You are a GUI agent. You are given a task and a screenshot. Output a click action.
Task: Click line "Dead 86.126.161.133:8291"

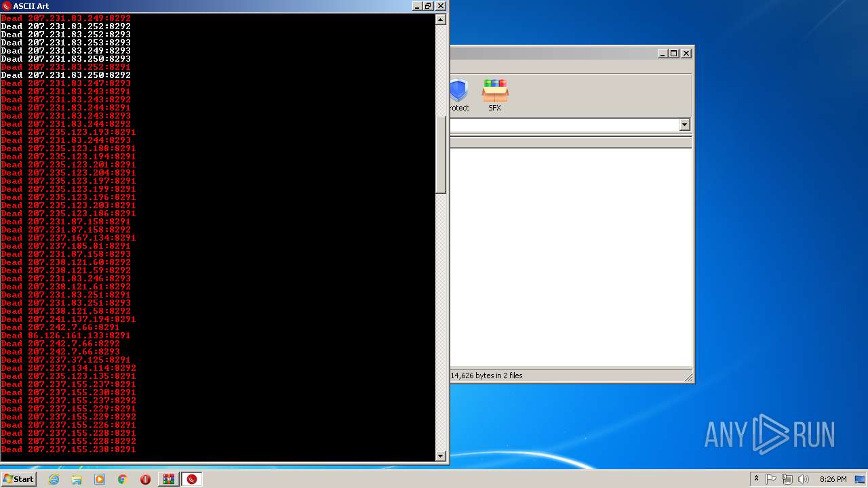tap(66, 335)
